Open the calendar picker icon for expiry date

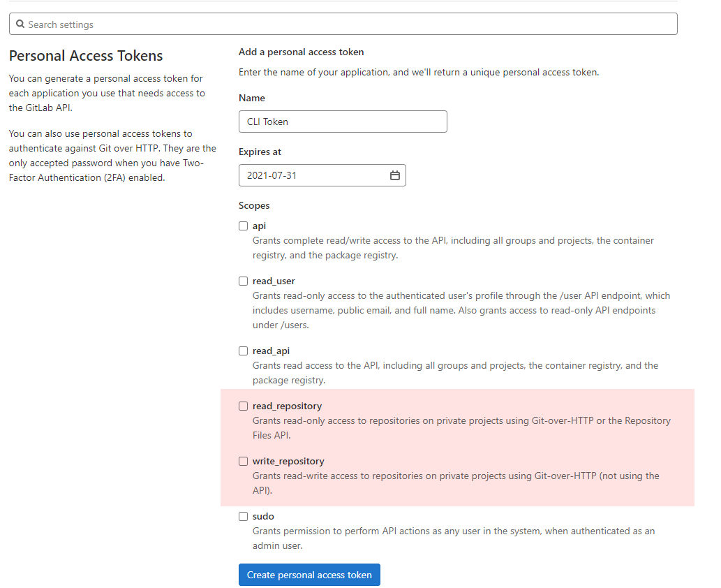tap(394, 175)
